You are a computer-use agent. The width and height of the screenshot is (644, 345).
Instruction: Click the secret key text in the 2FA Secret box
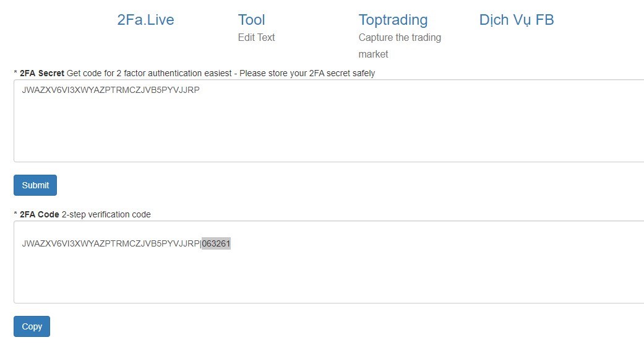point(111,90)
